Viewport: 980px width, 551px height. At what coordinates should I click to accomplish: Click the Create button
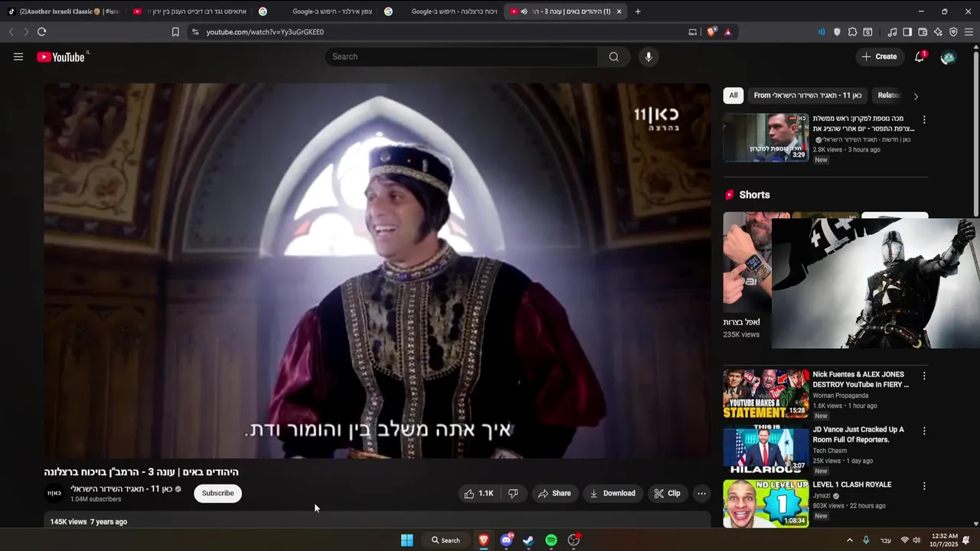[879, 57]
